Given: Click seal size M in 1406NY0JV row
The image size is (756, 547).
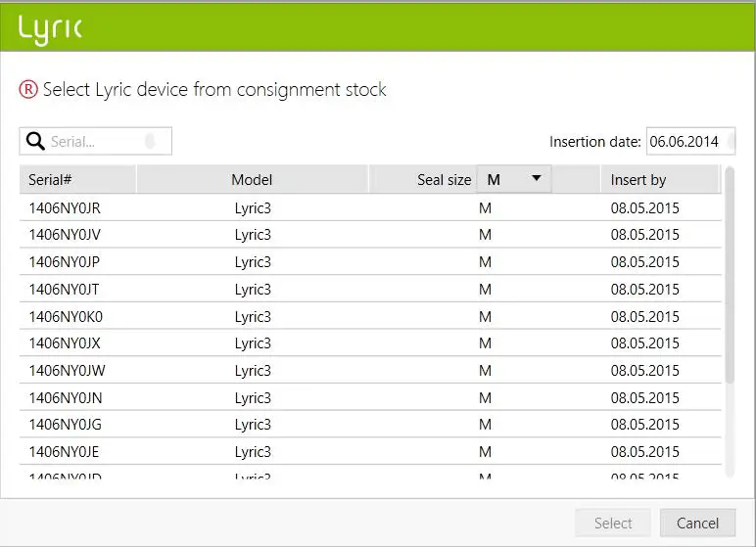Looking at the screenshot, I should click(485, 235).
